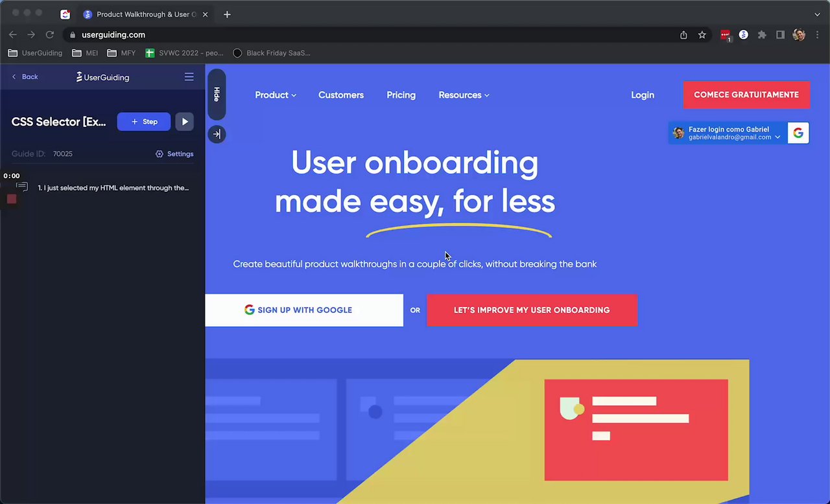
Task: Expand the Resources menu
Action: 464,95
